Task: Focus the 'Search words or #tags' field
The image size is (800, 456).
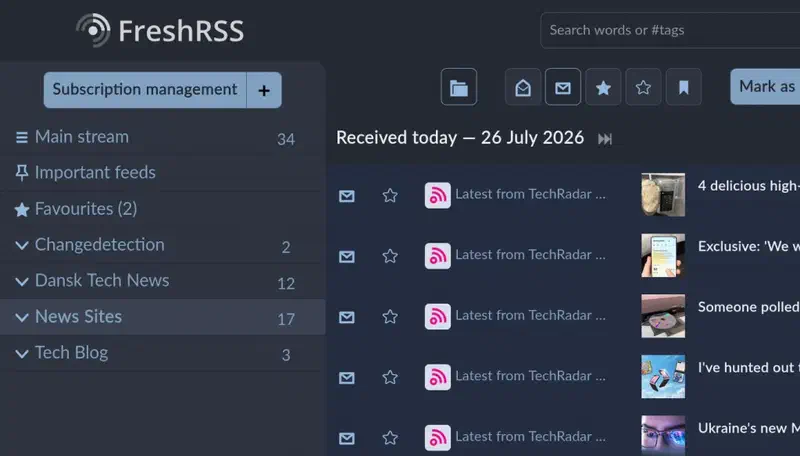Action: (x=670, y=31)
